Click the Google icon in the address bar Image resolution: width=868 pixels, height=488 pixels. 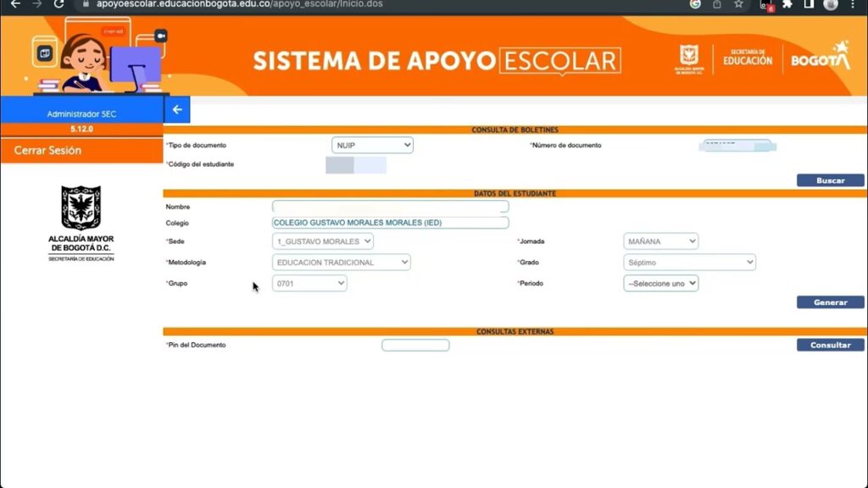(x=695, y=4)
